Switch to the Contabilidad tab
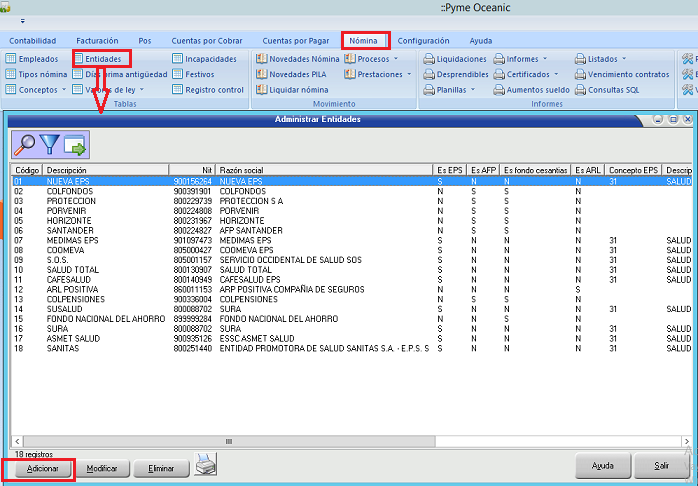This screenshot has width=698, height=486. tap(32, 41)
